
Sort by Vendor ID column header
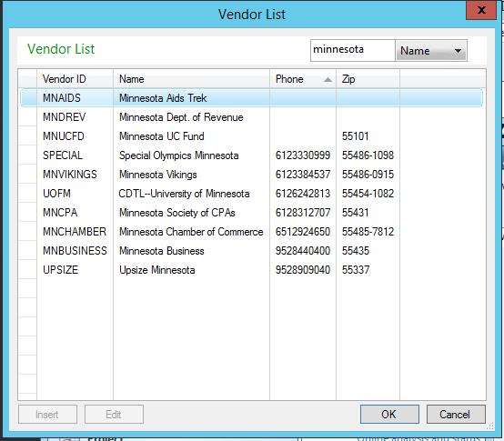click(75, 79)
